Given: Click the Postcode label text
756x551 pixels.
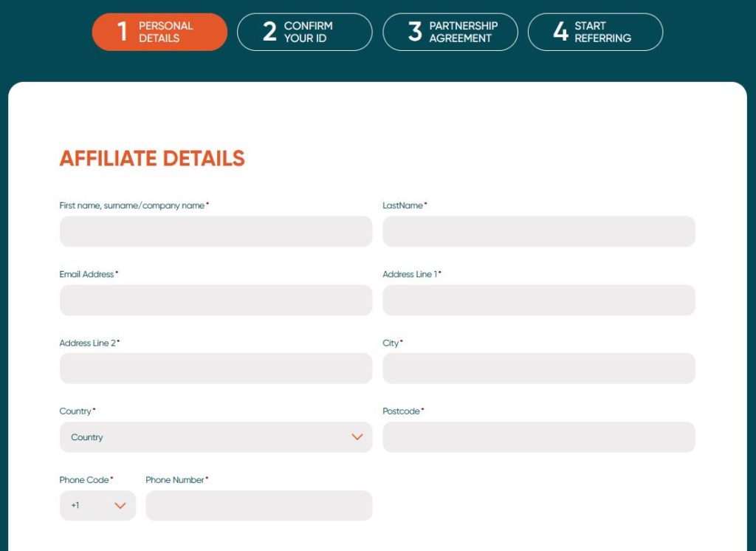Looking at the screenshot, I should (401, 411).
